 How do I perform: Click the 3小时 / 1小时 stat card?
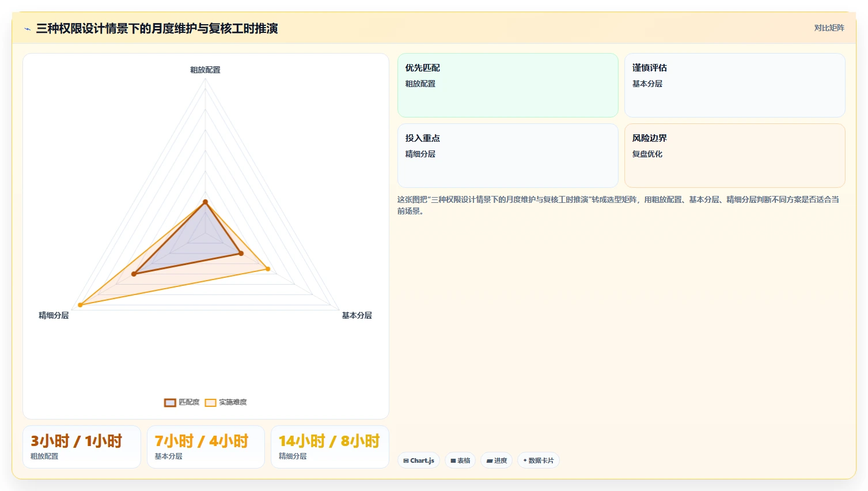pyautogui.click(x=82, y=447)
